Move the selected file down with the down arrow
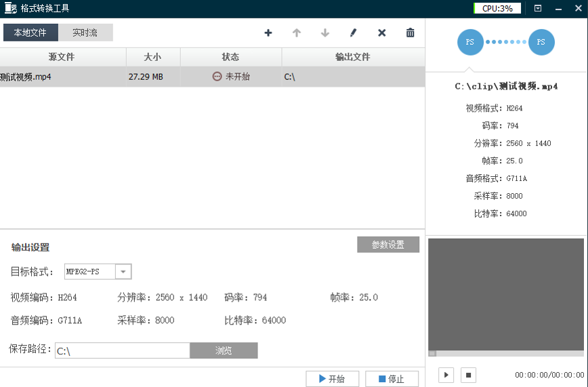The width and height of the screenshot is (588, 387). [x=324, y=33]
